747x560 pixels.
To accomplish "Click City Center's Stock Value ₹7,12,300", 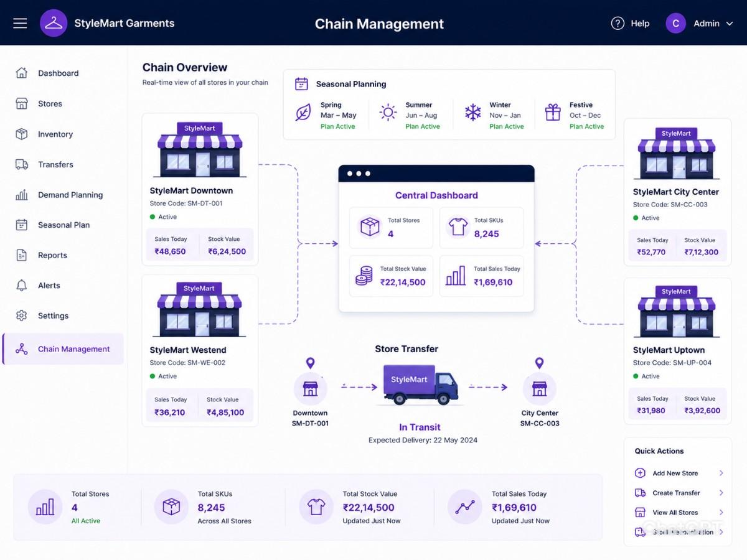I will 702,253.
